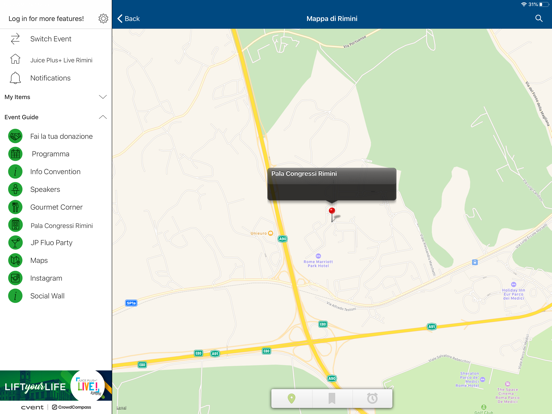
Task: Open the Info Convention text label
Action: [x=55, y=171]
